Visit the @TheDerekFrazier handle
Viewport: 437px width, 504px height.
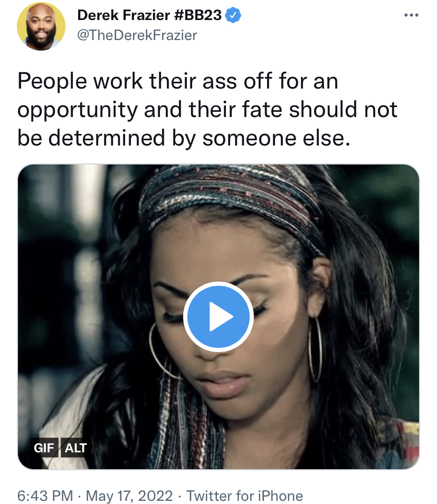(137, 35)
